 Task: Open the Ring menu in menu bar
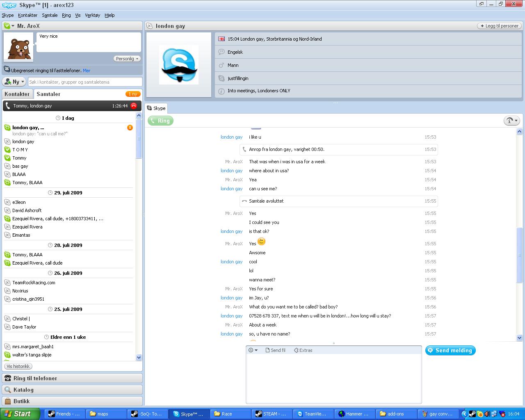point(66,15)
